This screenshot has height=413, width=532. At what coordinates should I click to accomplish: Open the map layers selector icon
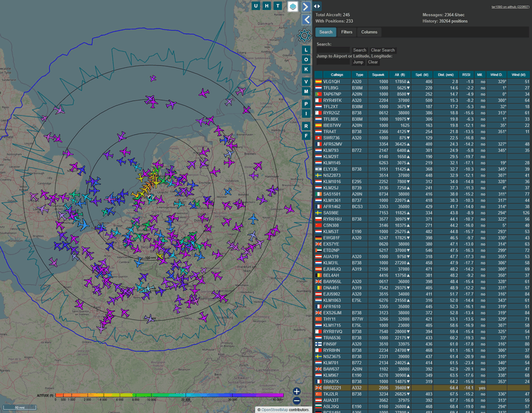pos(293,6)
